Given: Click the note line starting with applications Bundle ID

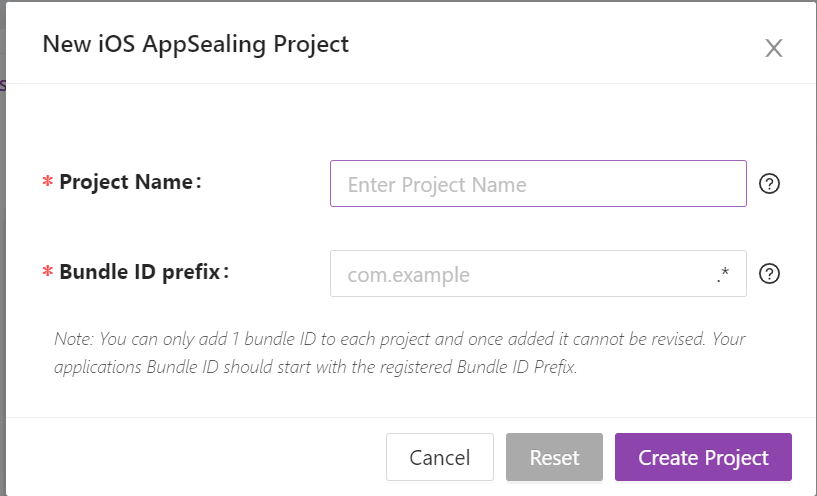Looking at the screenshot, I should tap(316, 367).
